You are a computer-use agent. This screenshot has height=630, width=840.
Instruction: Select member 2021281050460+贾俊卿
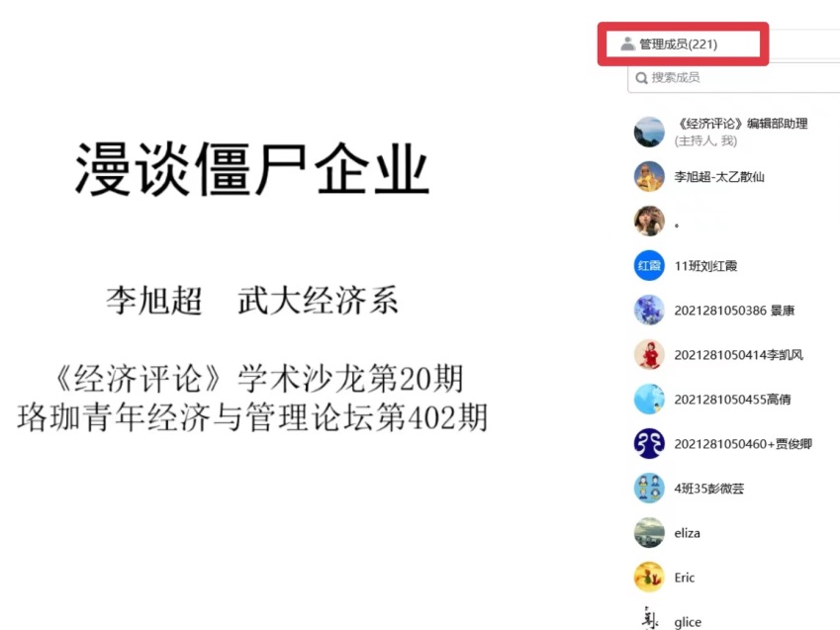click(743, 443)
